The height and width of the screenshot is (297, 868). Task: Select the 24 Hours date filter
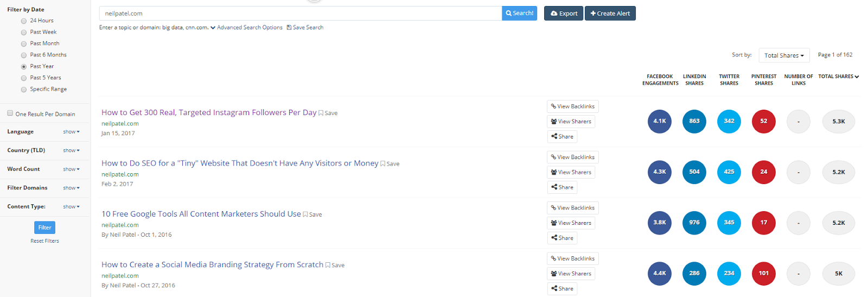pos(23,21)
